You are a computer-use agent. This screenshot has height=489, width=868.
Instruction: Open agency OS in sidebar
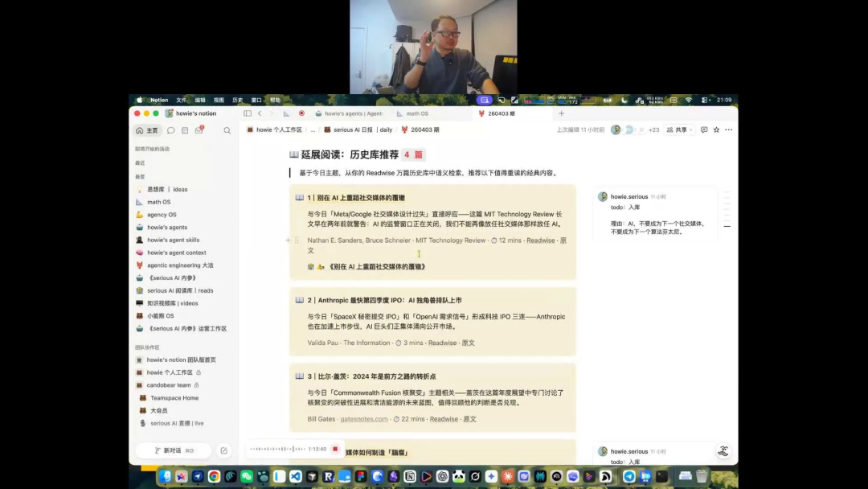[x=162, y=215]
